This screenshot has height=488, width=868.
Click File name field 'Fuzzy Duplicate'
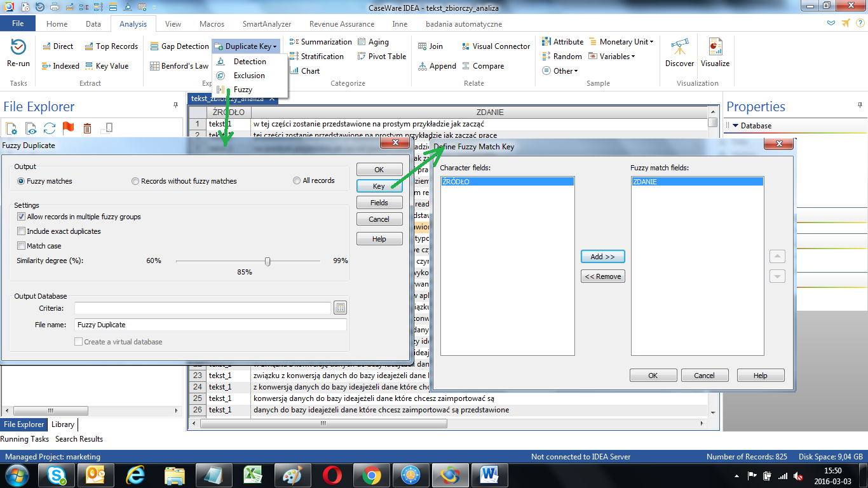coord(210,325)
